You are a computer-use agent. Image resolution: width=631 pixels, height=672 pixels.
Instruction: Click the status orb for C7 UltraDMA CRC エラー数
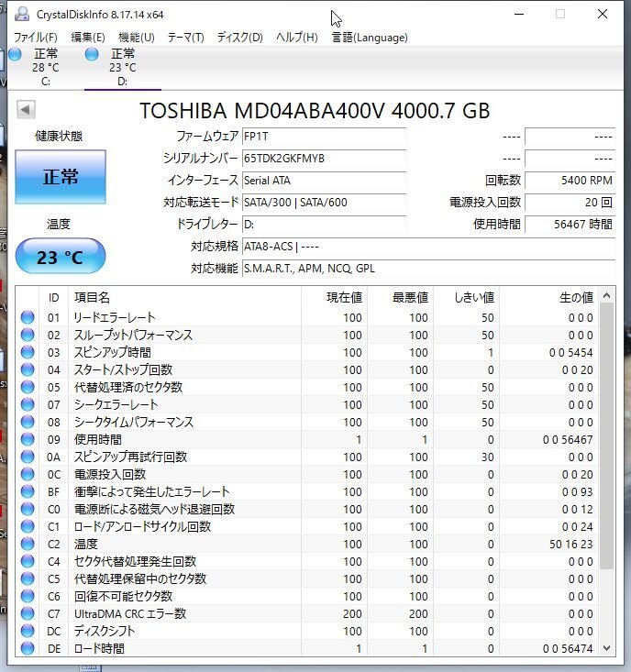tap(28, 613)
